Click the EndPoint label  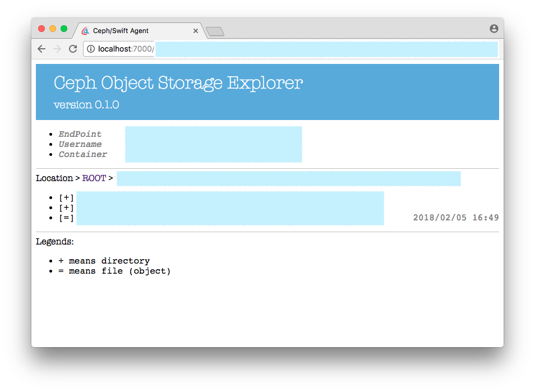pos(80,134)
